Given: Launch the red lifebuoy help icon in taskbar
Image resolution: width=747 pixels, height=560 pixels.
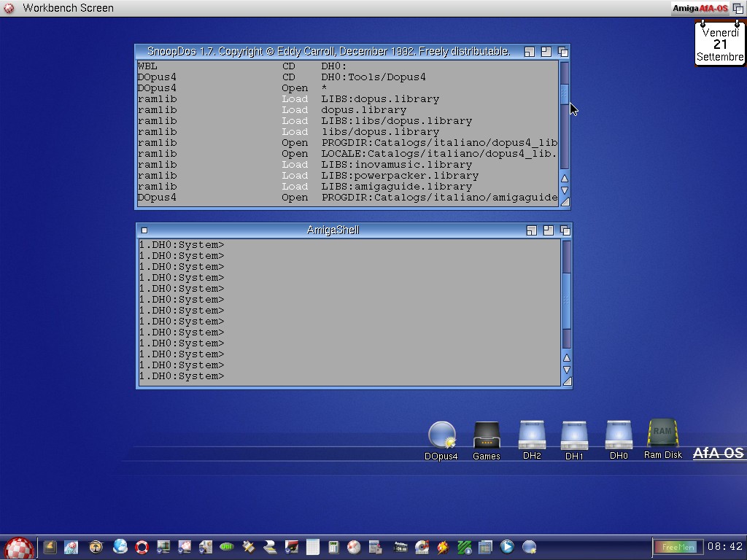Looking at the screenshot, I should click(142, 546).
